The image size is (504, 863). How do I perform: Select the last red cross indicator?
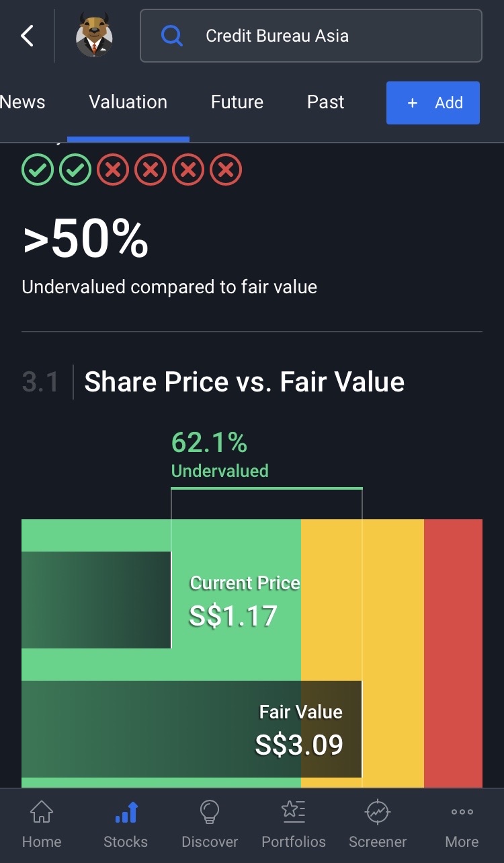click(x=226, y=170)
